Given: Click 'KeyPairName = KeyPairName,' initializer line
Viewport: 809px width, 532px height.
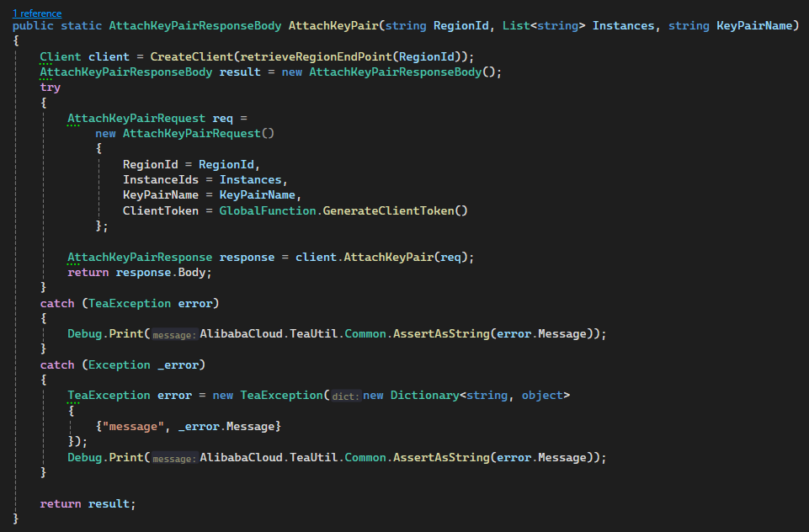Looking at the screenshot, I should point(212,195).
